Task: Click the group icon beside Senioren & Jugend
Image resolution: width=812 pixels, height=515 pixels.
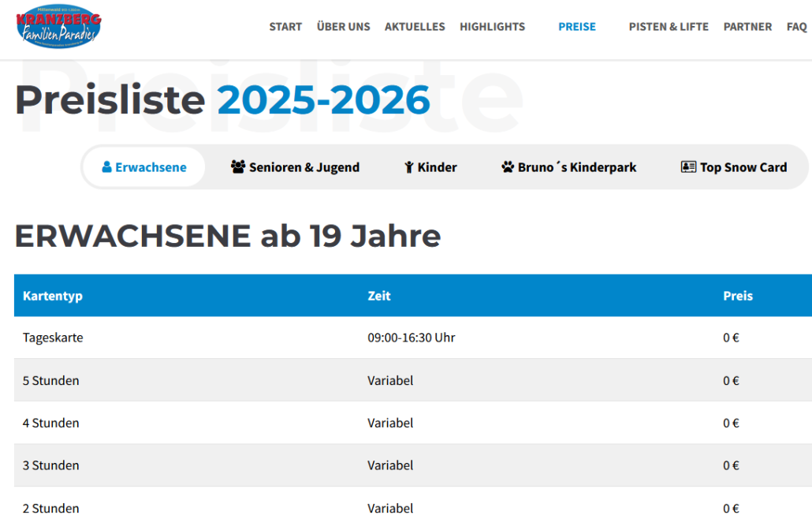Action: tap(238, 167)
